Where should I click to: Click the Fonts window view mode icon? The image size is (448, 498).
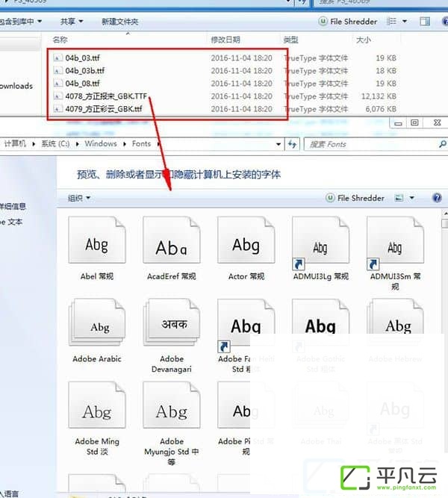pos(399,198)
